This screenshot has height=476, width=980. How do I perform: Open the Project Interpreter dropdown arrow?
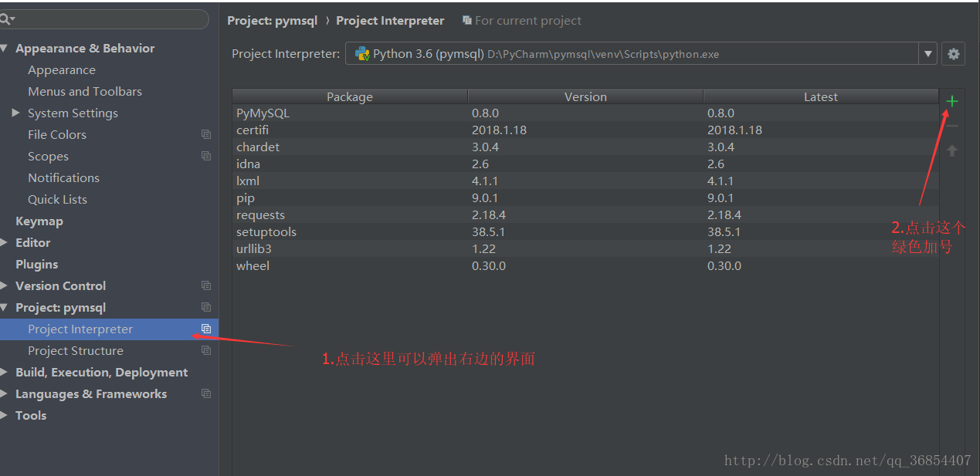[x=928, y=54]
